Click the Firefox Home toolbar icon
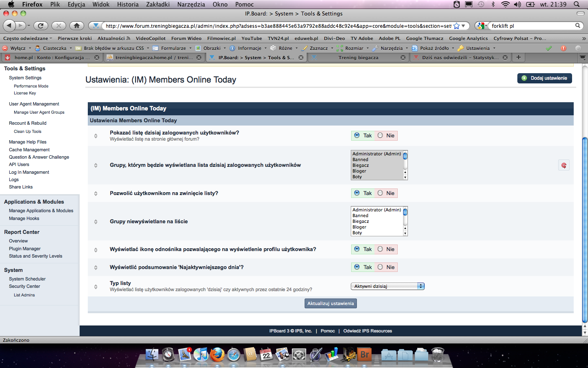Viewport: 588px width, 368px height. click(x=76, y=26)
